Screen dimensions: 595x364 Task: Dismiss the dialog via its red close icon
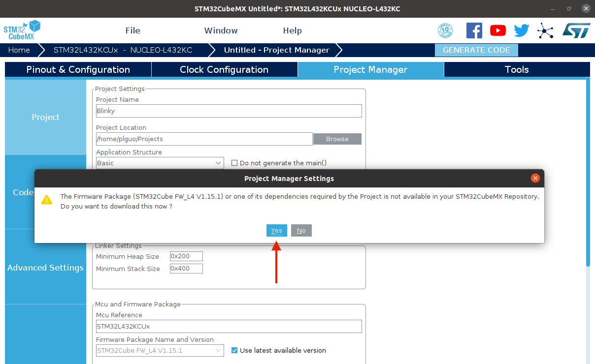pos(535,178)
